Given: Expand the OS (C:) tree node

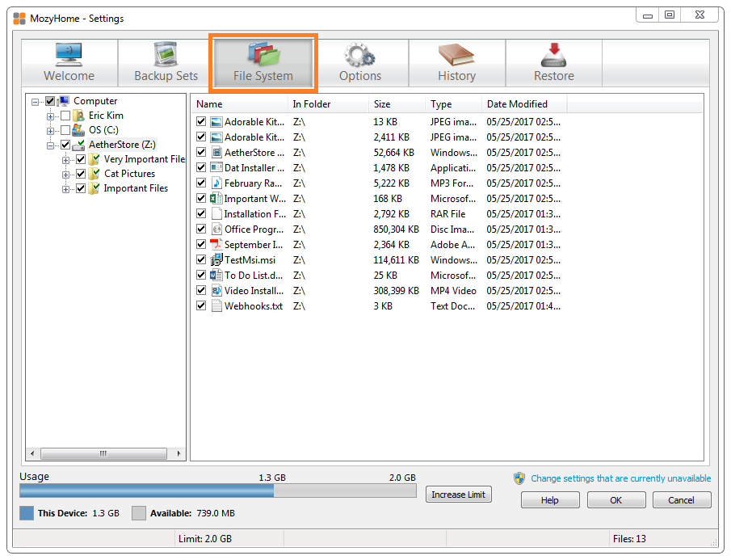Looking at the screenshot, I should click(50, 131).
